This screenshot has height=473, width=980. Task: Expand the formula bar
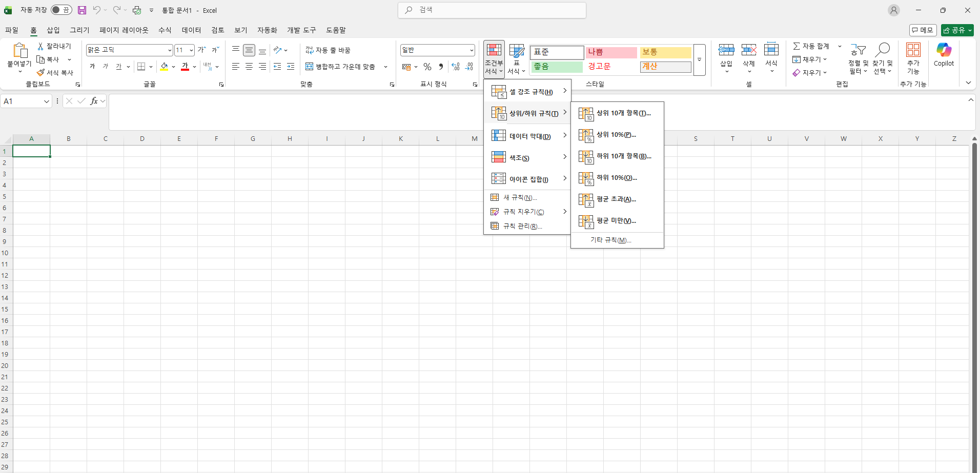(970, 100)
